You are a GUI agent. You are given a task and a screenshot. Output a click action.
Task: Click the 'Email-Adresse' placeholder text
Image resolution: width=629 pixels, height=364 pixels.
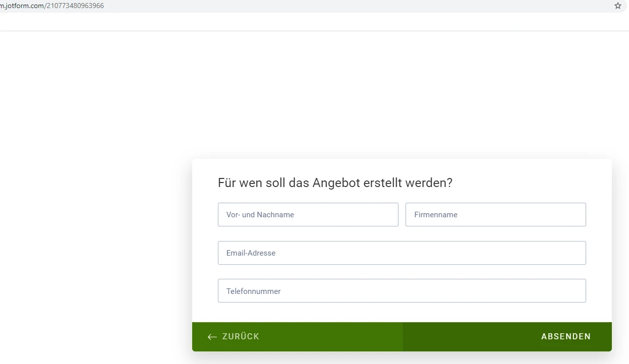click(251, 253)
